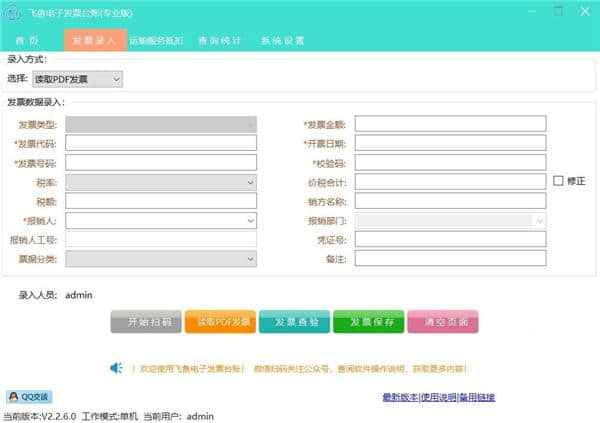Maximize the application window
Viewport: 600px width, 423px height.
(x=555, y=11)
